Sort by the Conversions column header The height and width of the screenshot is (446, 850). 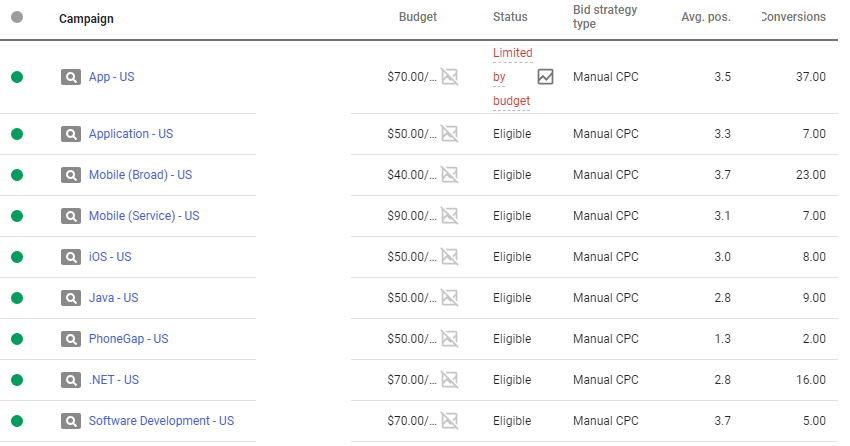[x=793, y=17]
